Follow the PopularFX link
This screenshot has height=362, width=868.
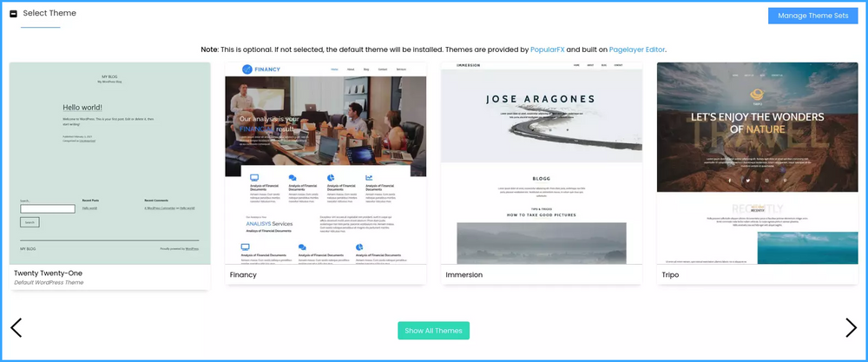547,49
